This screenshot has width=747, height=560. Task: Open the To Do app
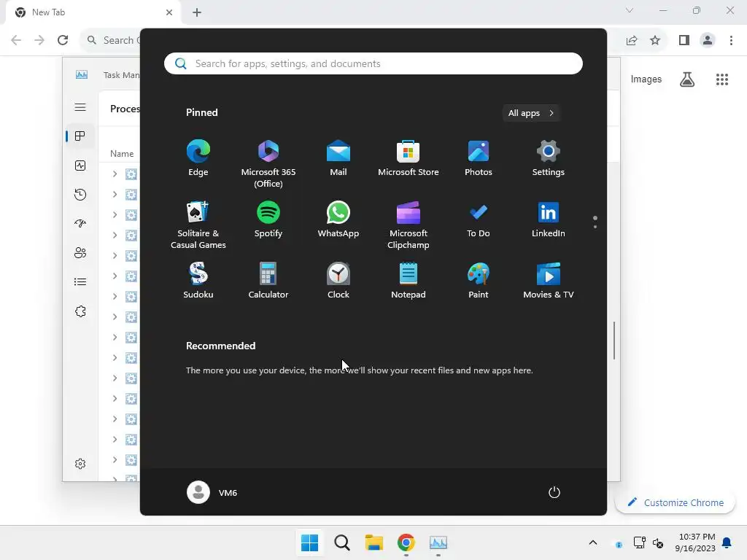pos(479,219)
